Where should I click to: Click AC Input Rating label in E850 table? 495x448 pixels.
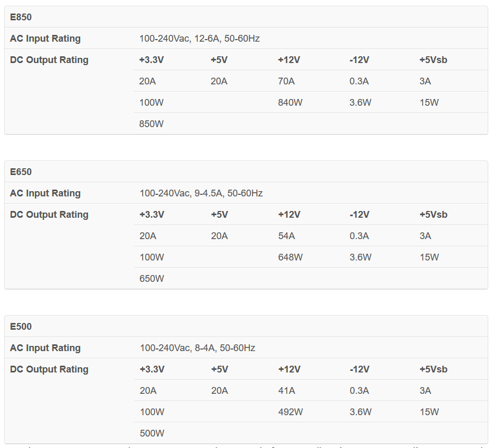coord(45,39)
